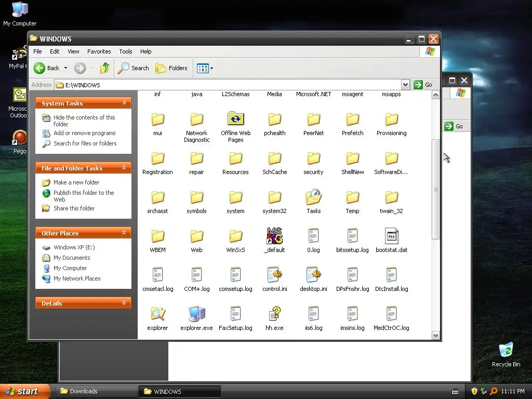The height and width of the screenshot is (399, 532).
Task: Open the Edit menu
Action: (54, 51)
